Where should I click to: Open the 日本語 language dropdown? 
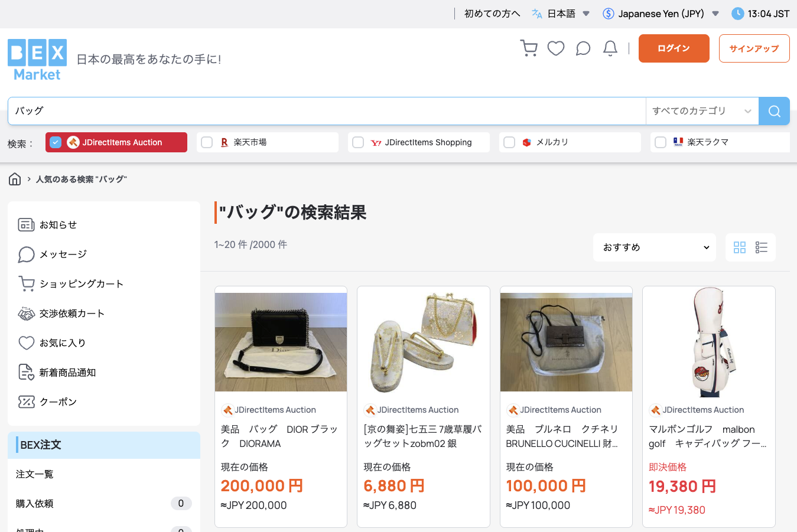coord(561,14)
